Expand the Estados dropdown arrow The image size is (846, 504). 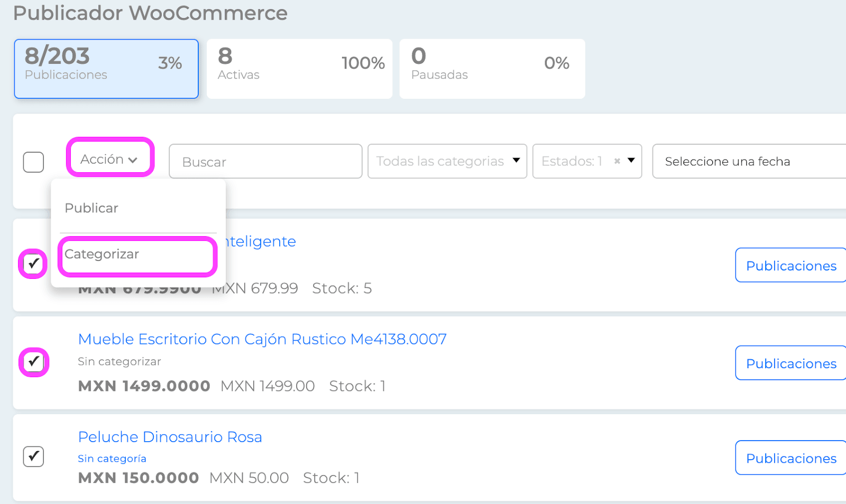pyautogui.click(x=631, y=161)
